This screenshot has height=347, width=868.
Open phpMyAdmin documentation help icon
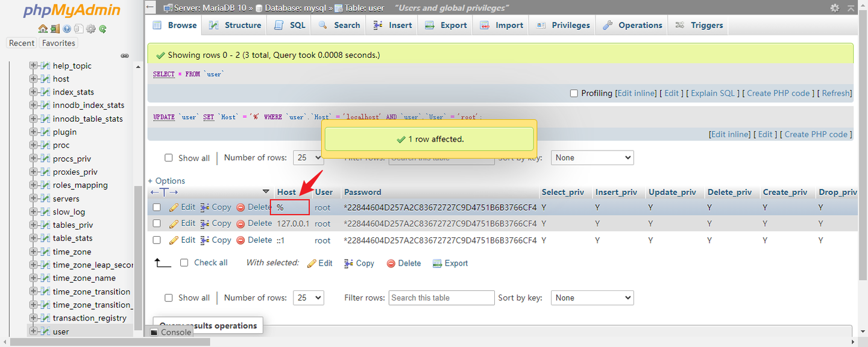click(67, 28)
